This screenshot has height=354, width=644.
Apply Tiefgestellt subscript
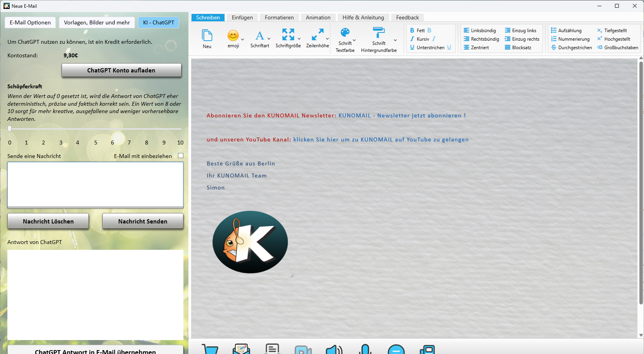(x=612, y=30)
